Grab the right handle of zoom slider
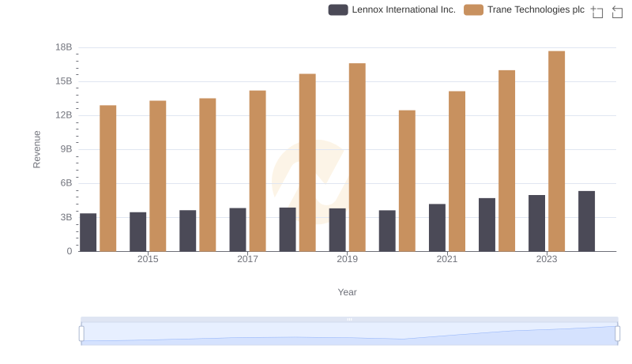632x364 pixels. 617,333
